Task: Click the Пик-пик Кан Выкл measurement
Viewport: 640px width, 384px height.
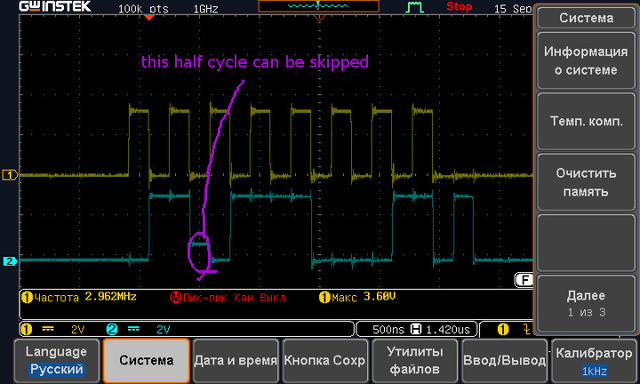Action: (x=228, y=297)
